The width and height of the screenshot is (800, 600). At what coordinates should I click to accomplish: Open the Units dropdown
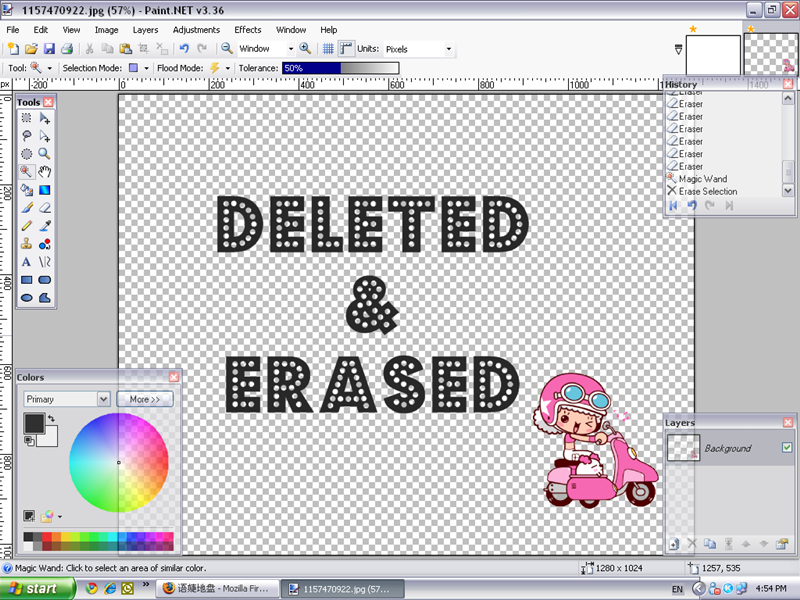tap(448, 48)
